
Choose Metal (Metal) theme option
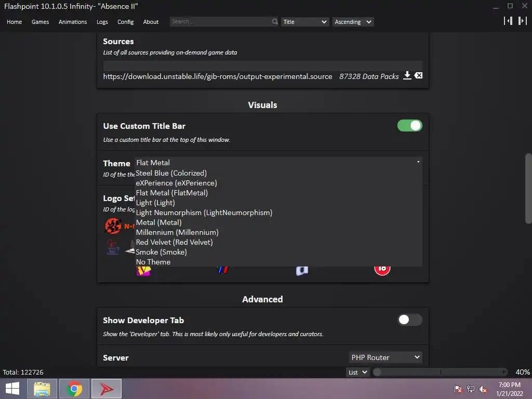[x=278, y=222]
